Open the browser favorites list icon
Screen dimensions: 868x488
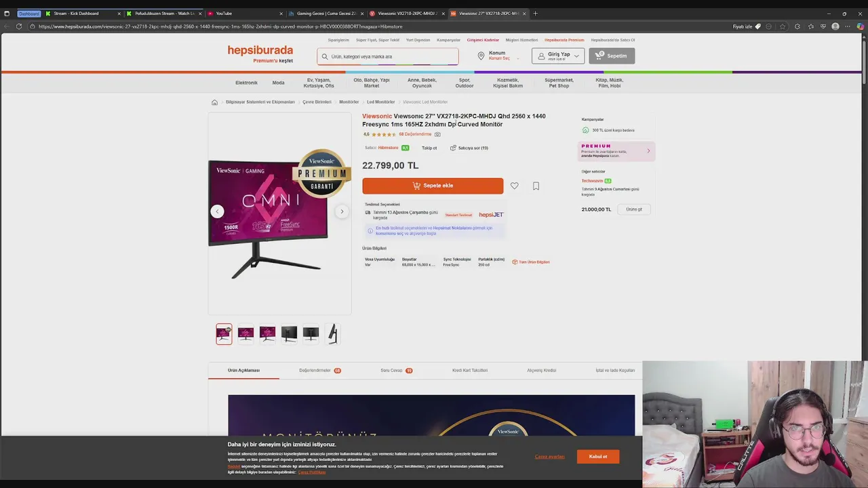[x=810, y=26]
